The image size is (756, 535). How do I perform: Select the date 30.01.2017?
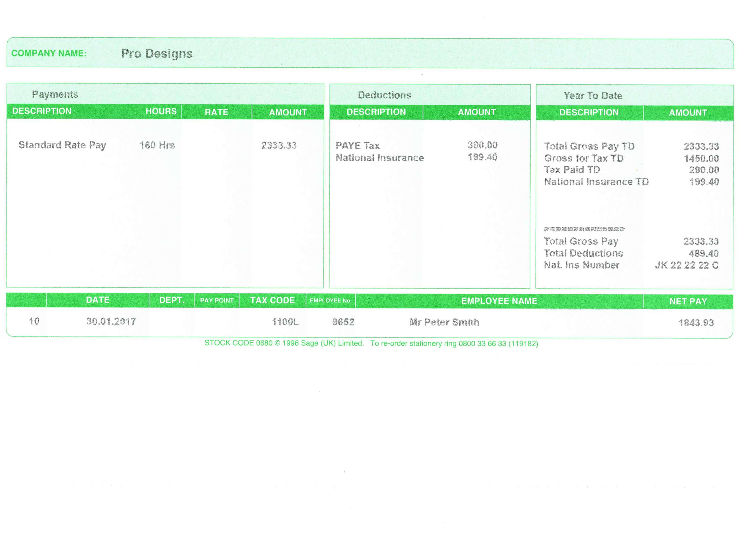pos(111,321)
